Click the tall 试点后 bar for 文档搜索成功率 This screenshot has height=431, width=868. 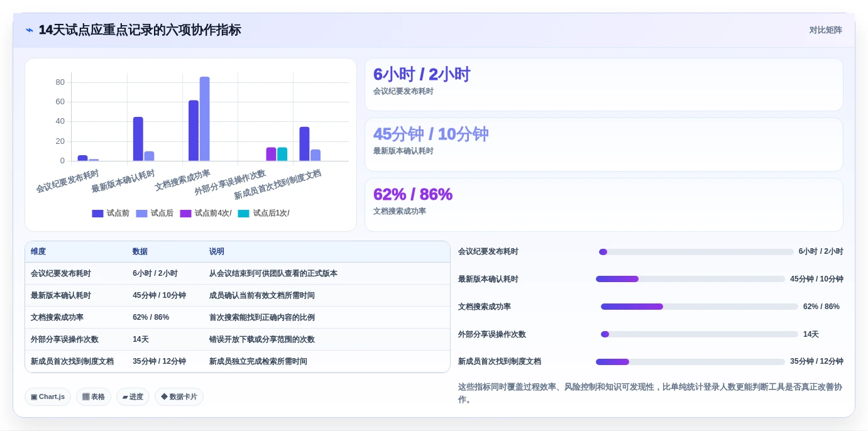(x=204, y=119)
